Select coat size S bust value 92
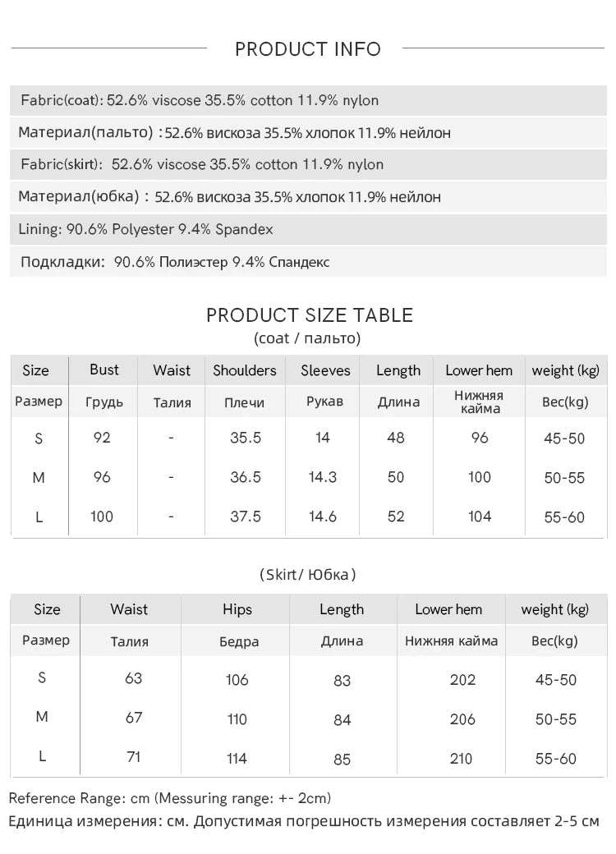This screenshot has width=616, height=854. point(102,438)
